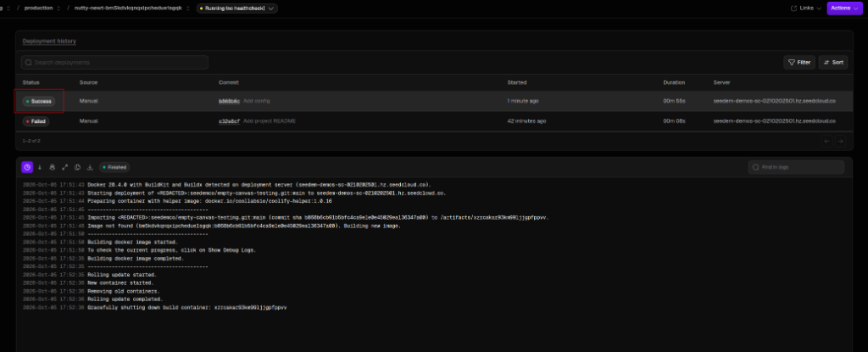Click the Server column header

[722, 82]
